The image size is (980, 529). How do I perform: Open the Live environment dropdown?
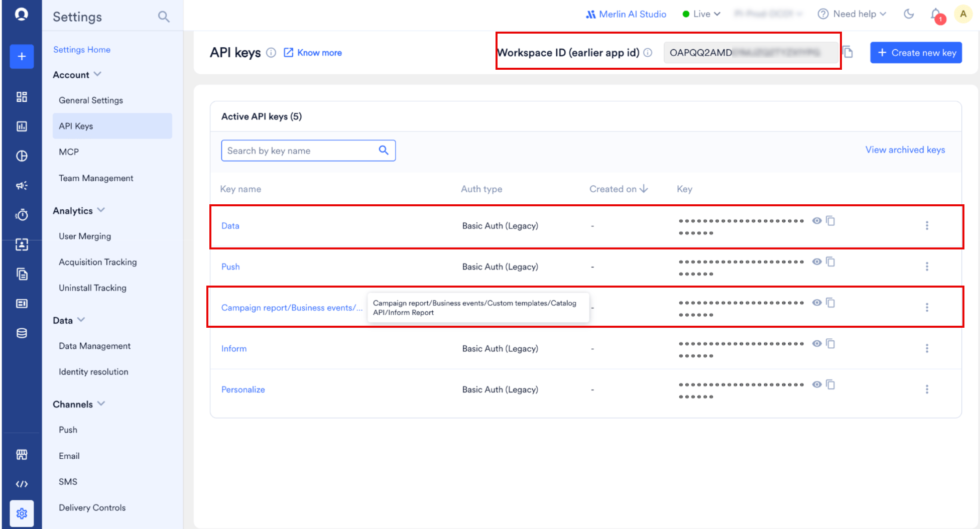tap(701, 14)
